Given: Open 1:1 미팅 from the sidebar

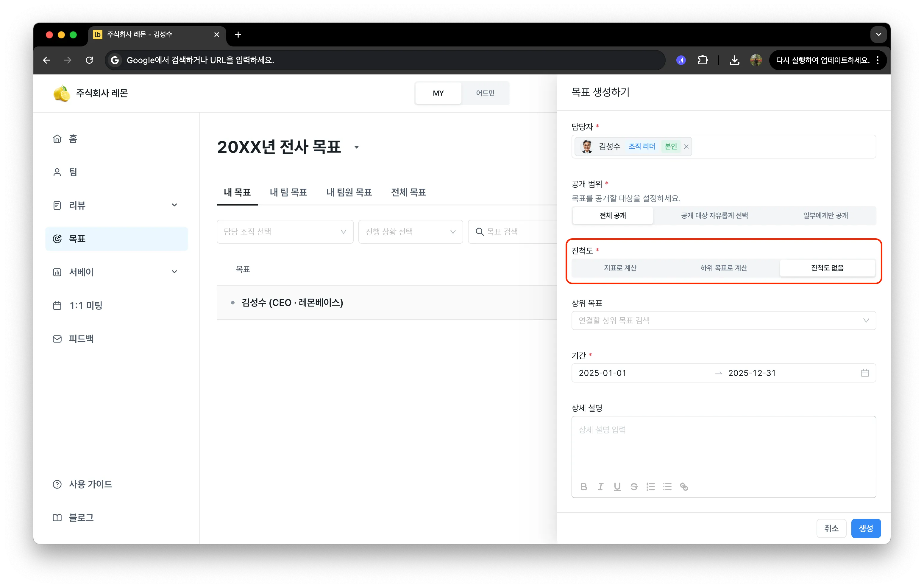Looking at the screenshot, I should (x=116, y=305).
